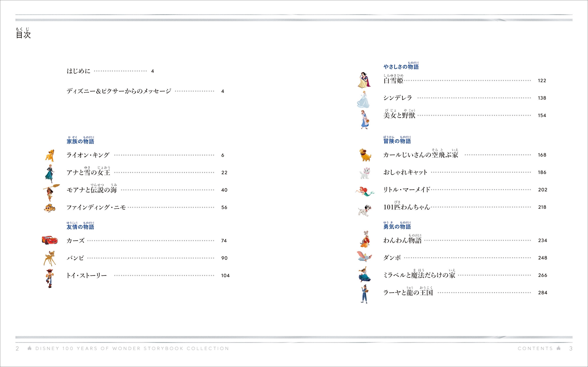Viewport: 588px width, 367px height.
Task: Click the 冒険の物語 section heading
Action: point(397,141)
